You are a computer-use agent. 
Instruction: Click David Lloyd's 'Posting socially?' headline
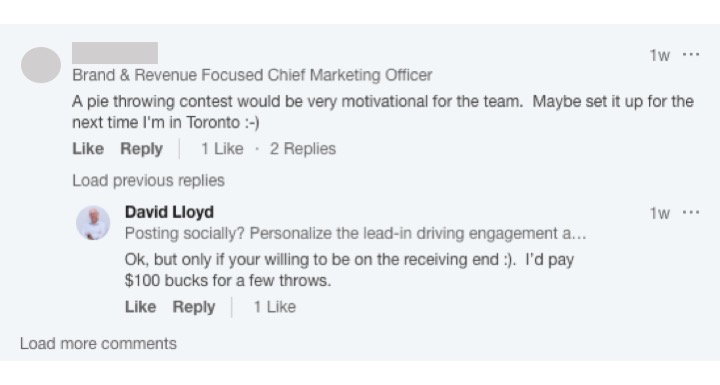[x=355, y=233]
